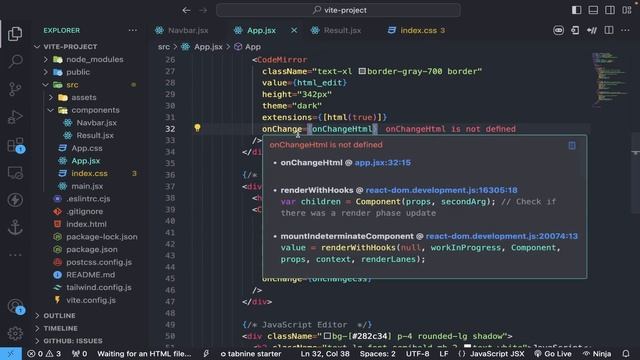Click the vite-project command center search box
Viewport: 640px width, 360px height.
(338, 10)
